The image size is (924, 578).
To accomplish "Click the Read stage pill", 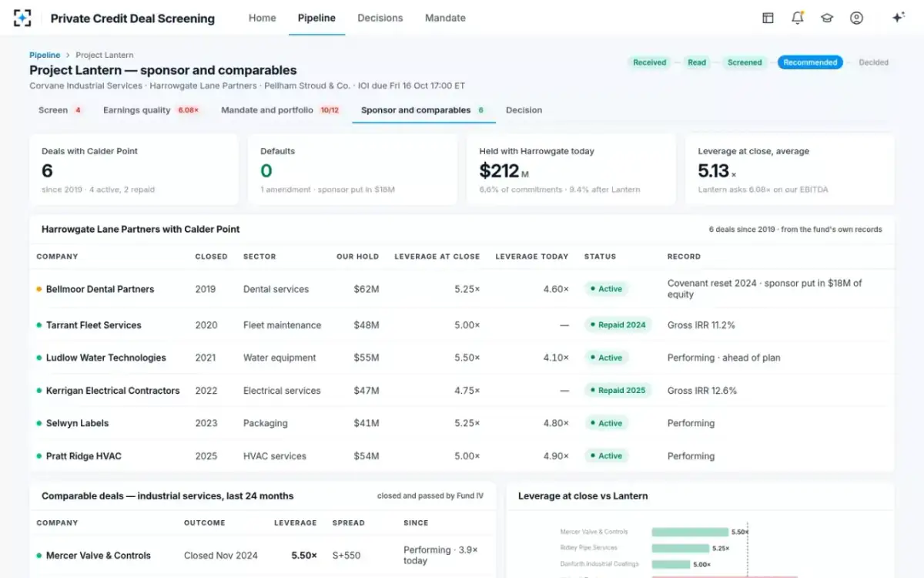I will tap(697, 62).
